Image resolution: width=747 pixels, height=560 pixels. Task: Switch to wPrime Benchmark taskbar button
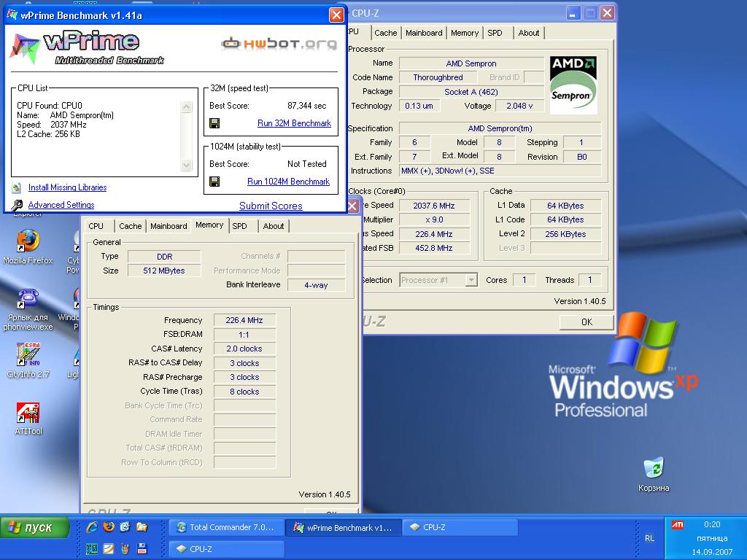[x=344, y=527]
